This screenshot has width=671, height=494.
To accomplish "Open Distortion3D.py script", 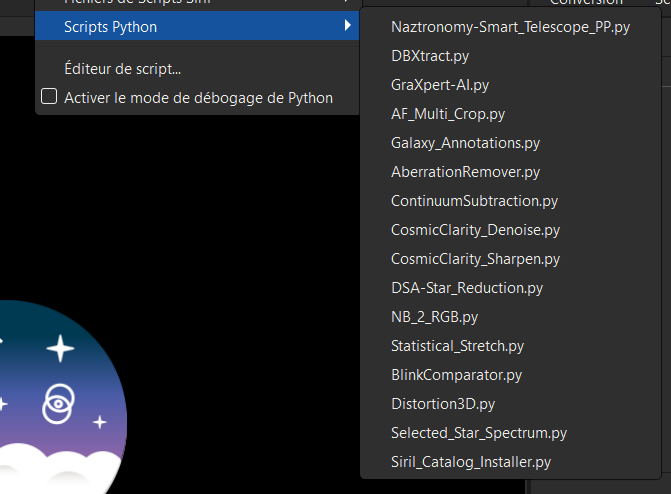I will 443,404.
